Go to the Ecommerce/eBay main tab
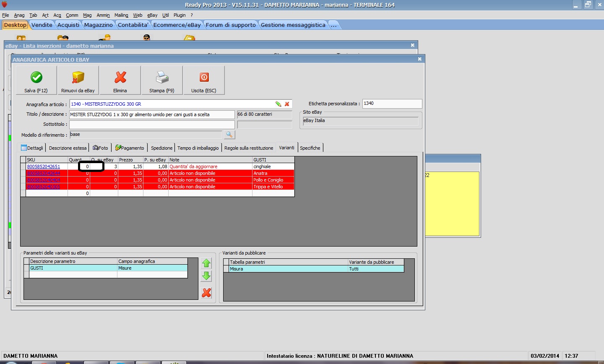This screenshot has width=604, height=364. [177, 25]
